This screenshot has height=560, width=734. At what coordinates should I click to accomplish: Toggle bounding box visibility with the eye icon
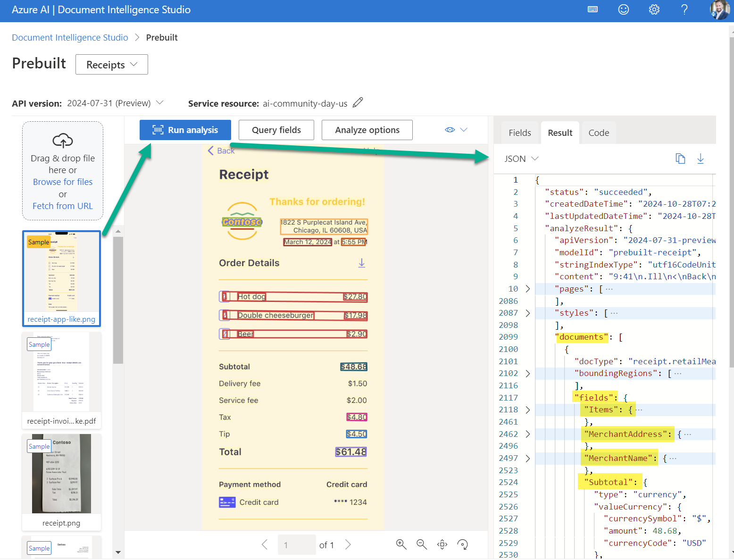[450, 129]
